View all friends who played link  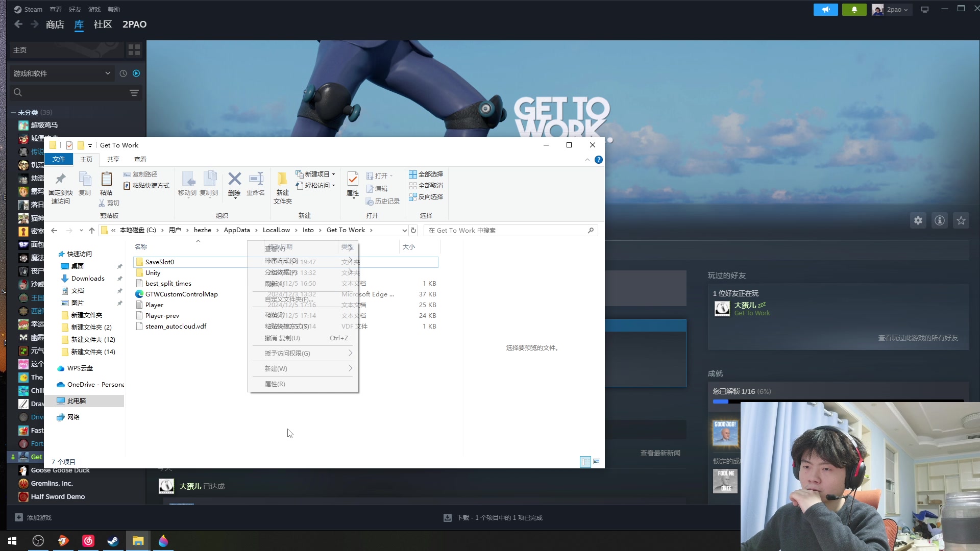click(918, 338)
